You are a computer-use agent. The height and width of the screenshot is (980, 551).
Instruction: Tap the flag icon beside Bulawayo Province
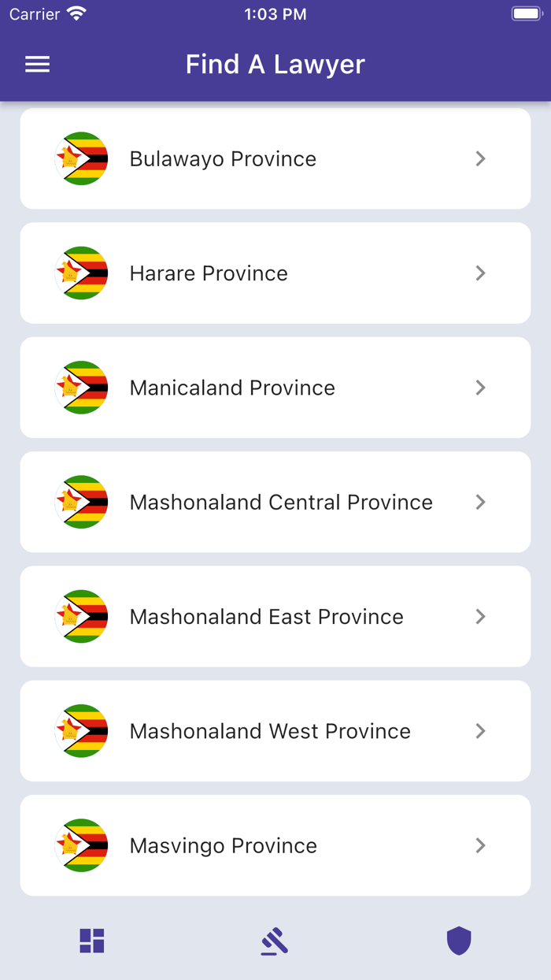(x=82, y=158)
